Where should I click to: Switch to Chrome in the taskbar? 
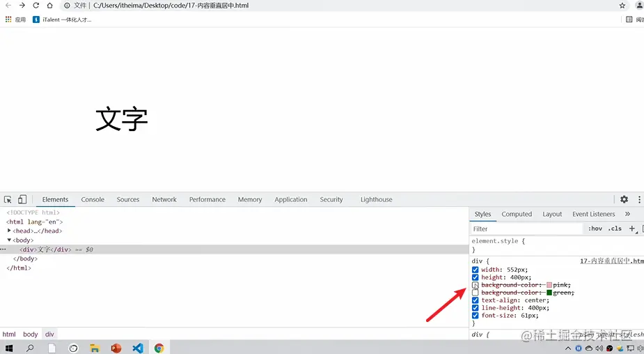(x=159, y=348)
